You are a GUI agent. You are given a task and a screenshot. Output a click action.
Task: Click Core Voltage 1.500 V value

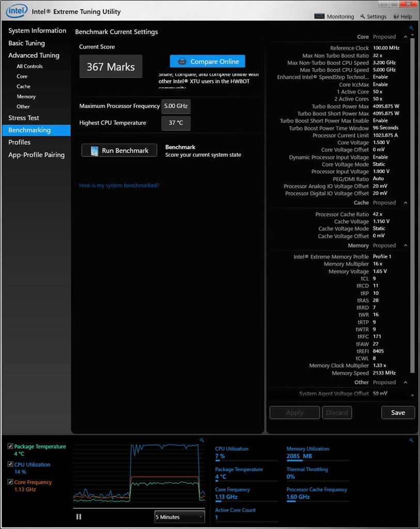click(x=381, y=143)
